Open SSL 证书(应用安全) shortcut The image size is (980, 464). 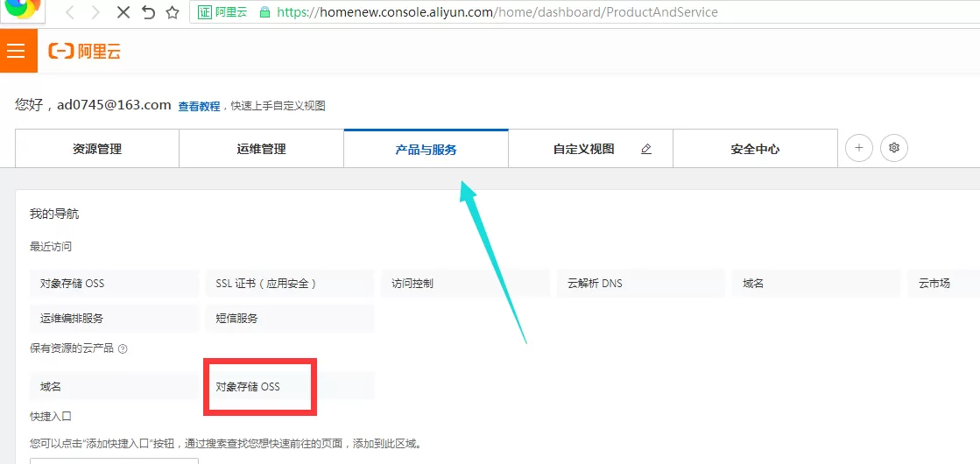(290, 283)
